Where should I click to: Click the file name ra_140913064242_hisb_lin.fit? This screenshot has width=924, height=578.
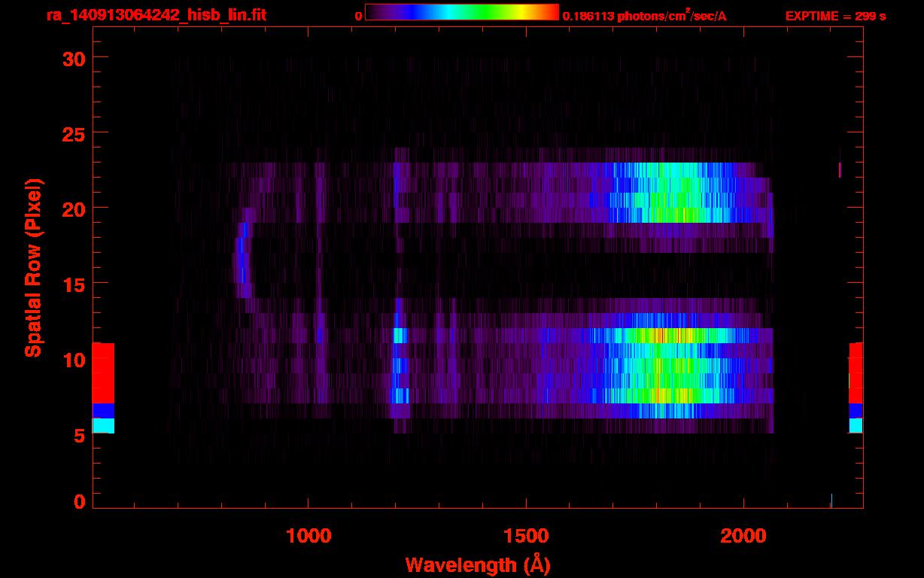156,14
